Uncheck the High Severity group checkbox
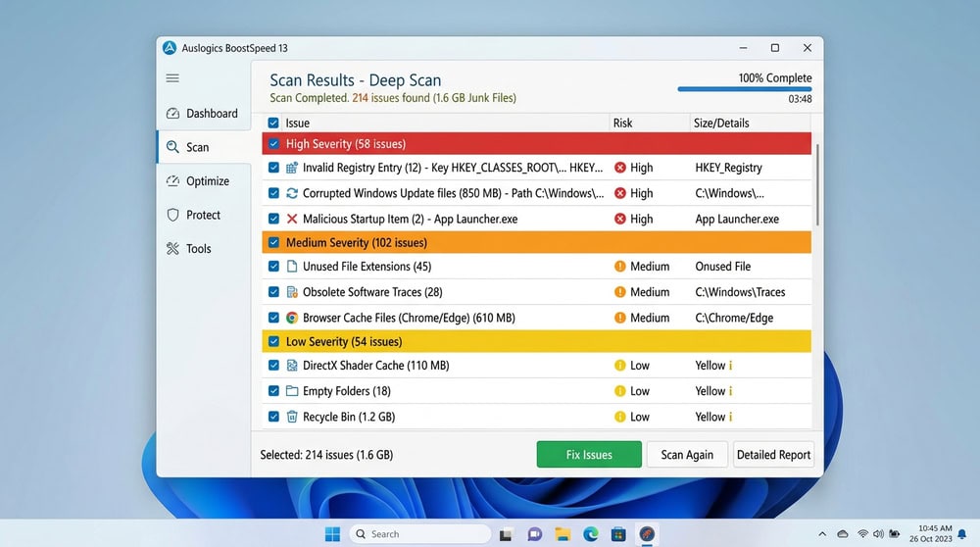980x547 pixels. 273,144
